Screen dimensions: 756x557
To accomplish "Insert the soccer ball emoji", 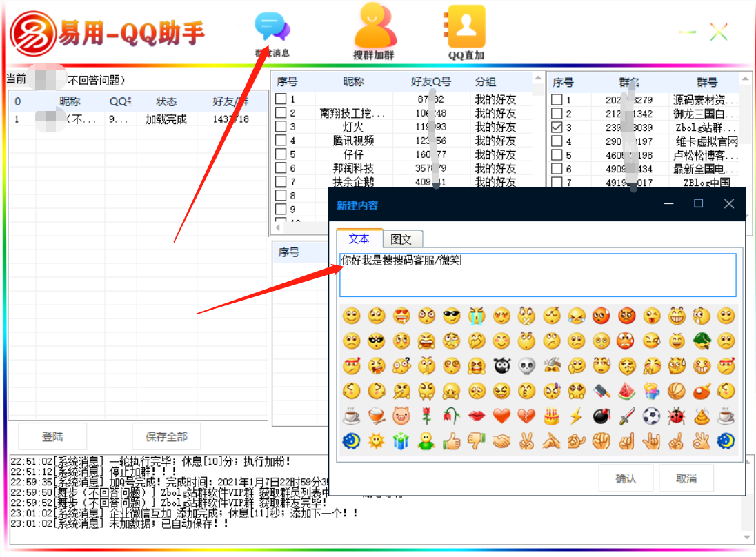I will click(x=651, y=416).
